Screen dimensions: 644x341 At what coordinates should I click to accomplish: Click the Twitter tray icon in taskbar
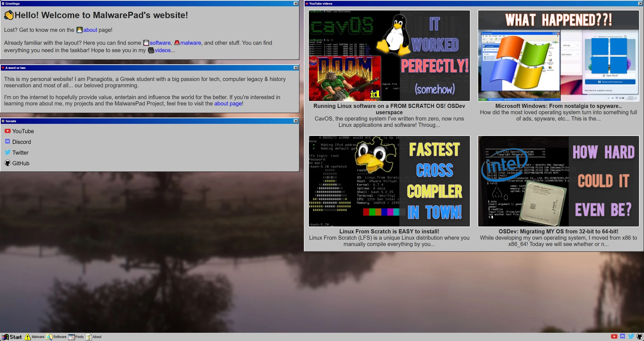(631, 336)
